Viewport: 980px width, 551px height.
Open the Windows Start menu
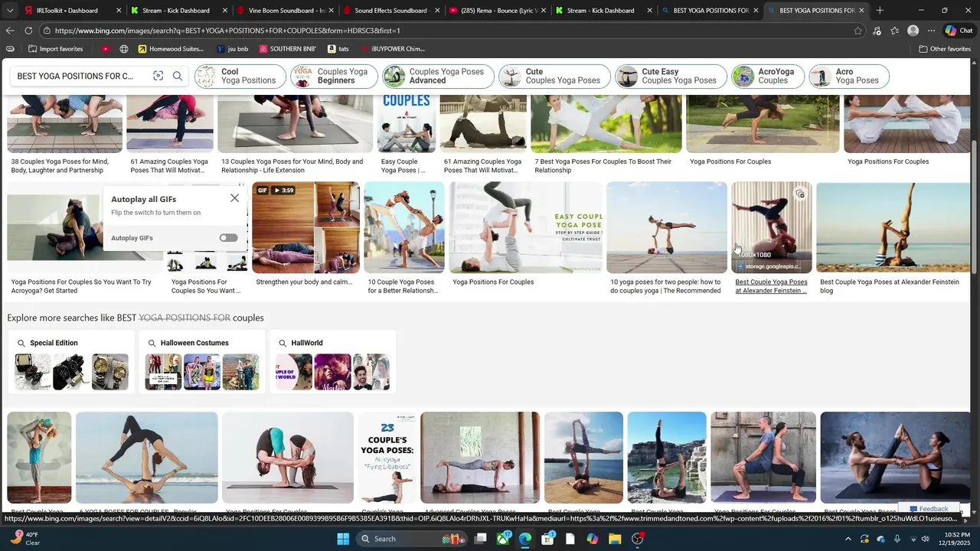pyautogui.click(x=343, y=539)
